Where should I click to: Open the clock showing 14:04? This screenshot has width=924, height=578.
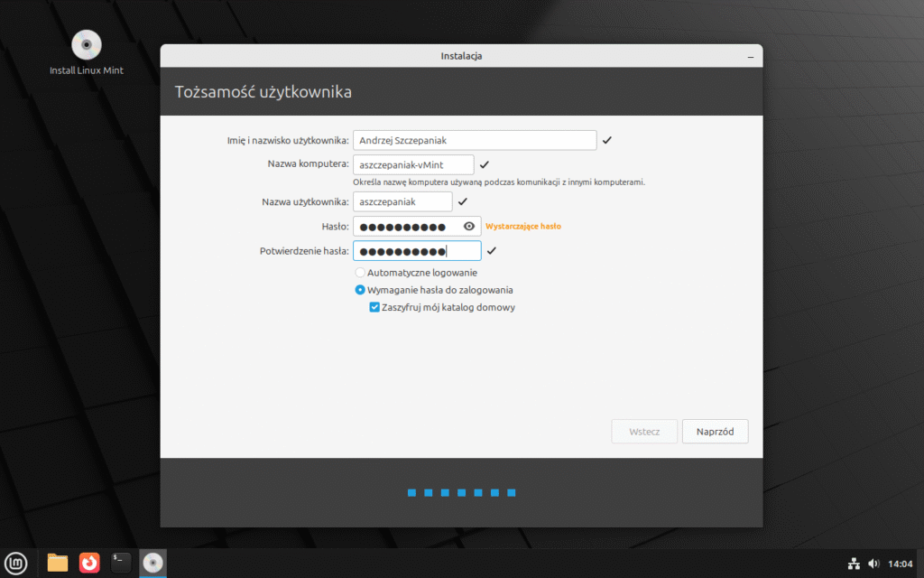(x=901, y=564)
